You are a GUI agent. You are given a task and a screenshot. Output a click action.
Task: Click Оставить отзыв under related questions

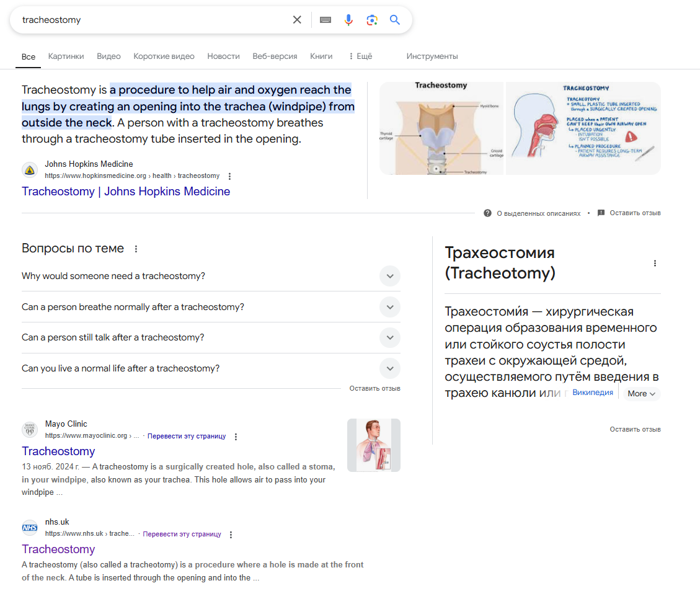(374, 388)
